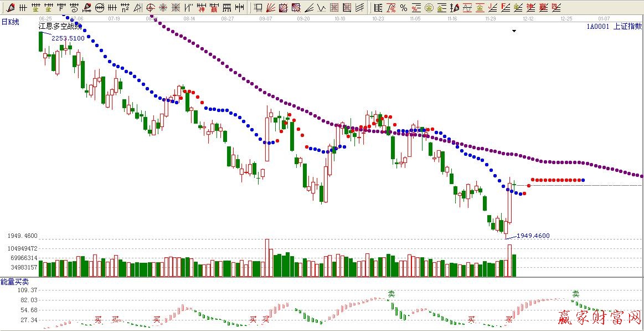Click the 江恩多空战线 indicator title
The height and width of the screenshot is (331, 644).
(x=60, y=27)
